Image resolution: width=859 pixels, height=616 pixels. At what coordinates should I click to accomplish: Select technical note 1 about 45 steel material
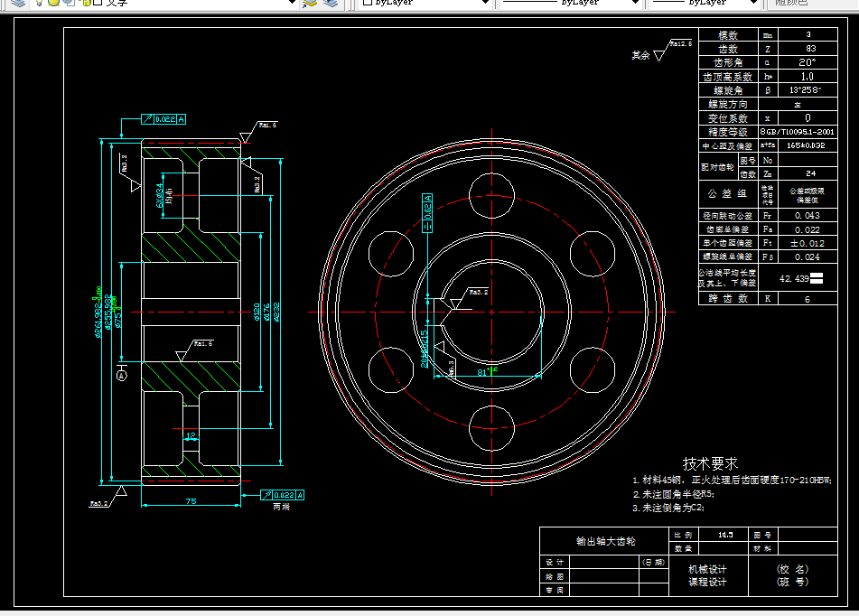point(732,481)
